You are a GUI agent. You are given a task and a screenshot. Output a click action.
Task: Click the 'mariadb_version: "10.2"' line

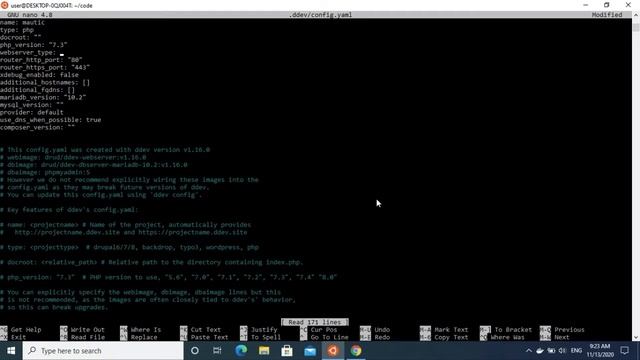43,97
